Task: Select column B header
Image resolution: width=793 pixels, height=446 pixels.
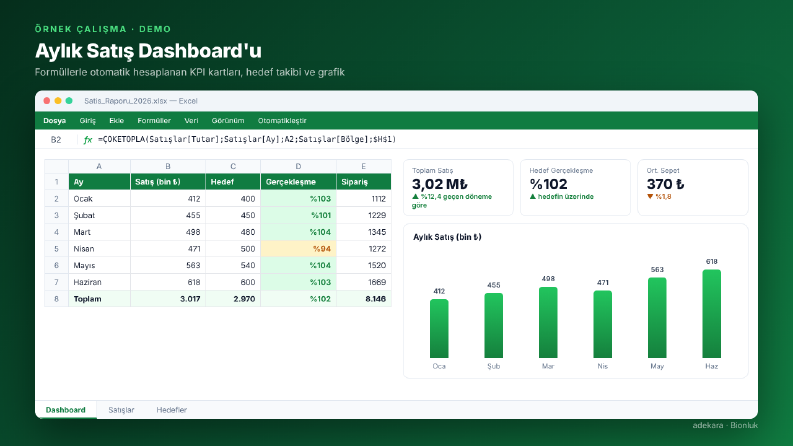Action: pyautogui.click(x=168, y=166)
